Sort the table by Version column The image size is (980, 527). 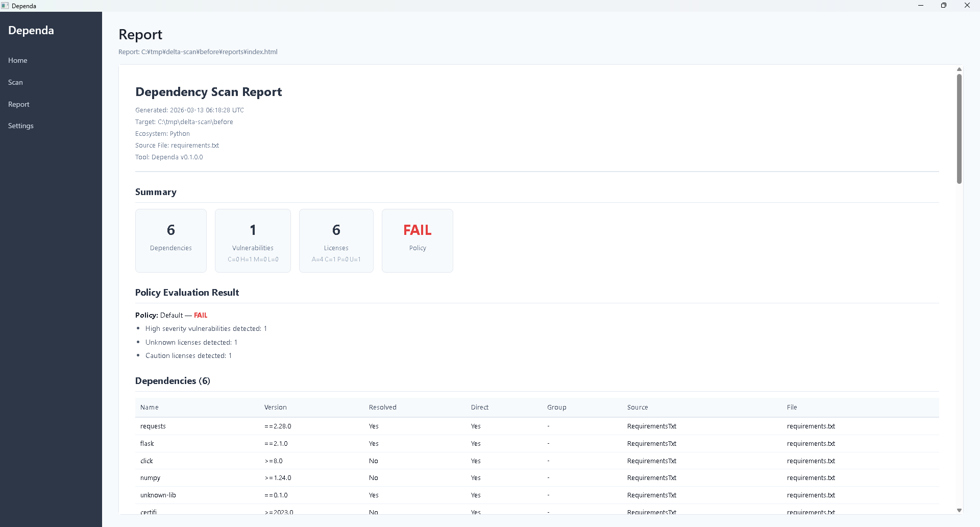[x=276, y=408]
